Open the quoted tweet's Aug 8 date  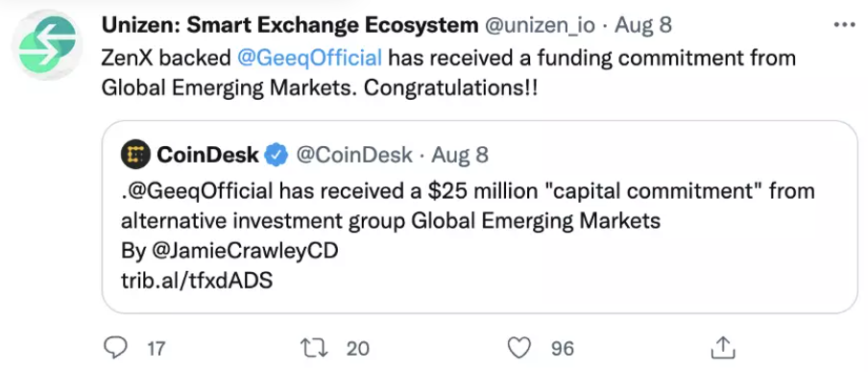click(460, 155)
